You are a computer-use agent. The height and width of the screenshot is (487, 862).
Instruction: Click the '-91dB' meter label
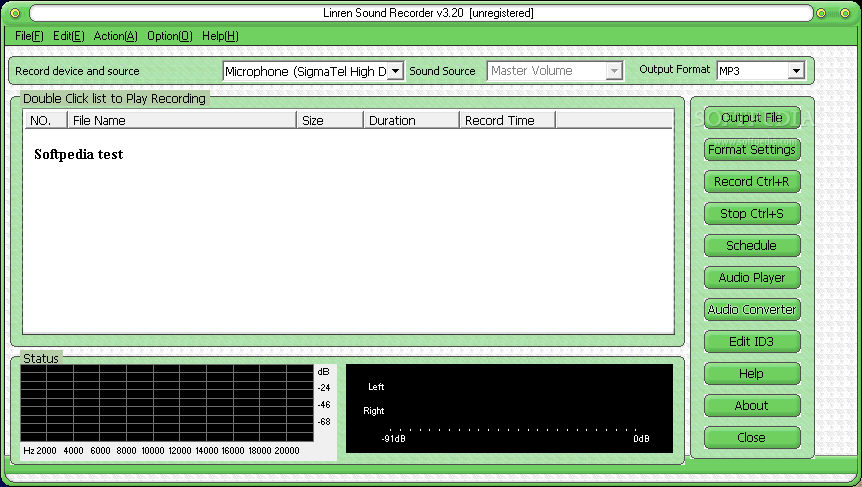(394, 439)
